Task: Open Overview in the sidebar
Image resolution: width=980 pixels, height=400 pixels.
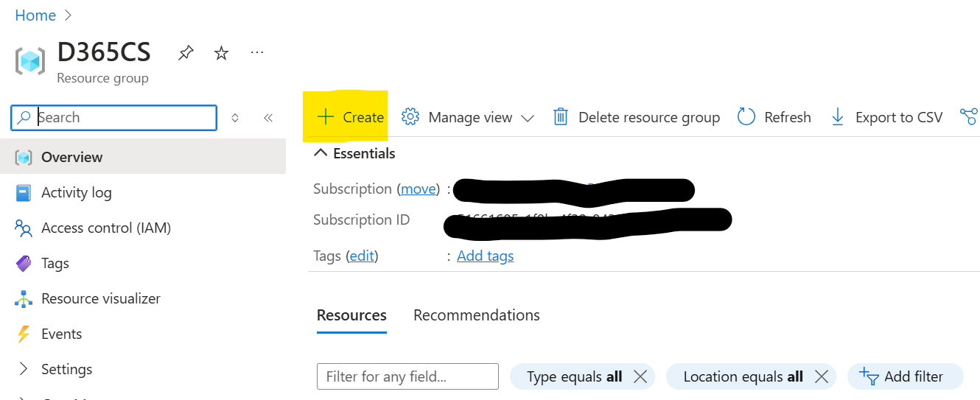Action: (x=143, y=157)
